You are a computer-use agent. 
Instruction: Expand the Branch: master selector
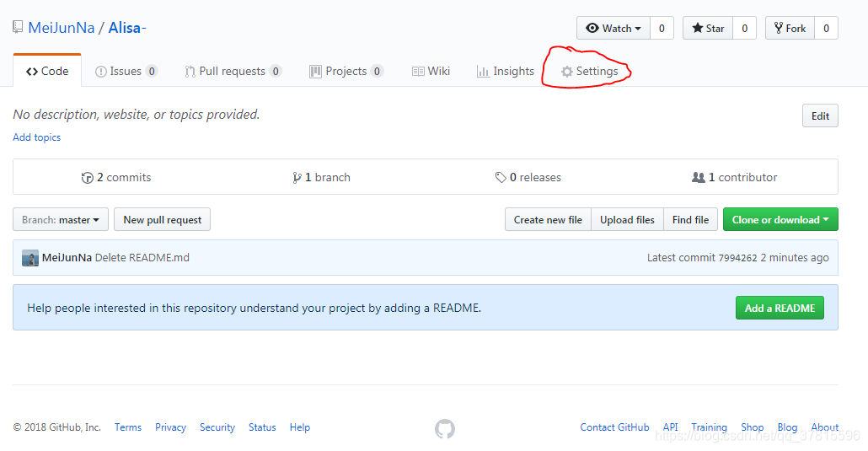click(61, 219)
